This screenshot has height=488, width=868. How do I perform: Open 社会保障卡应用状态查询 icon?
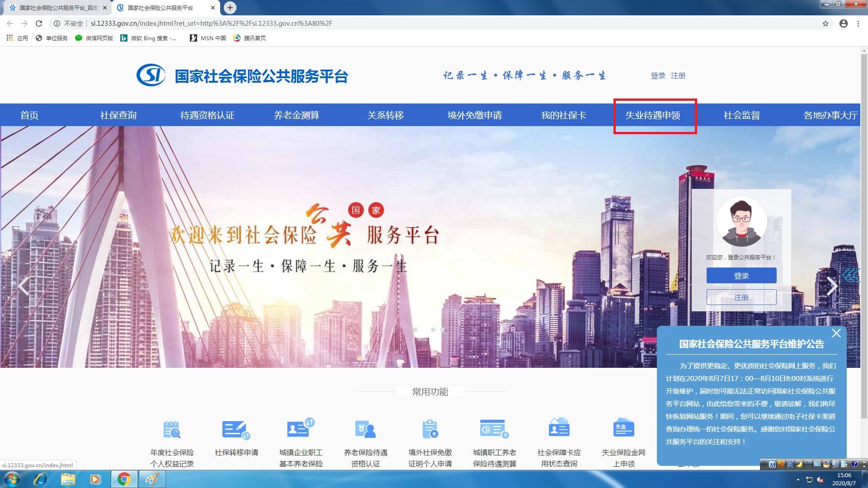(559, 427)
